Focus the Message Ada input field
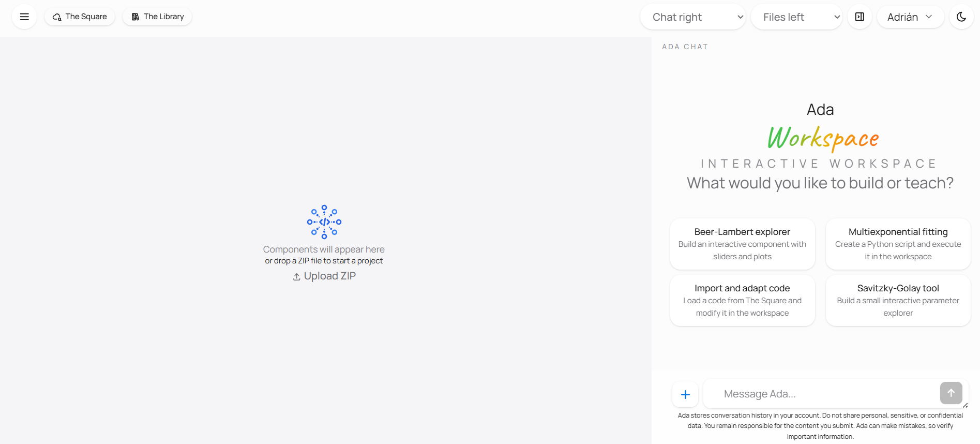Screen dimensions: 980x444 click(x=820, y=394)
